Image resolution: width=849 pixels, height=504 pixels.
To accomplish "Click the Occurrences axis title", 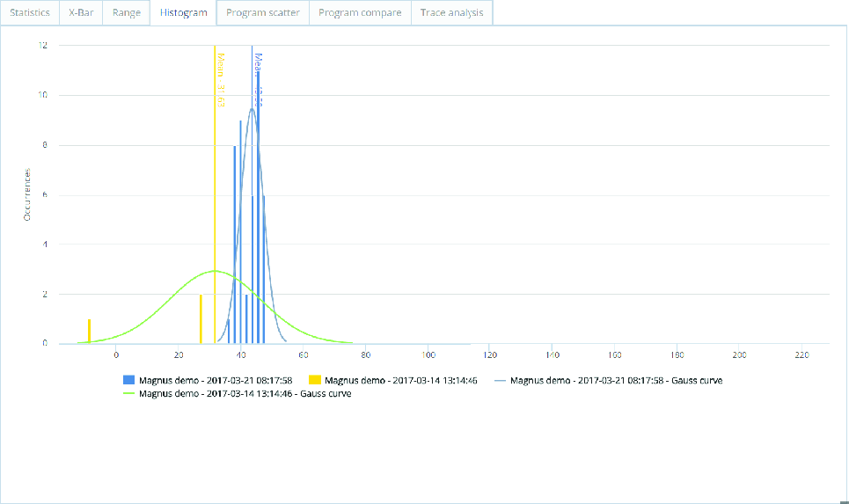I will (x=27, y=194).
